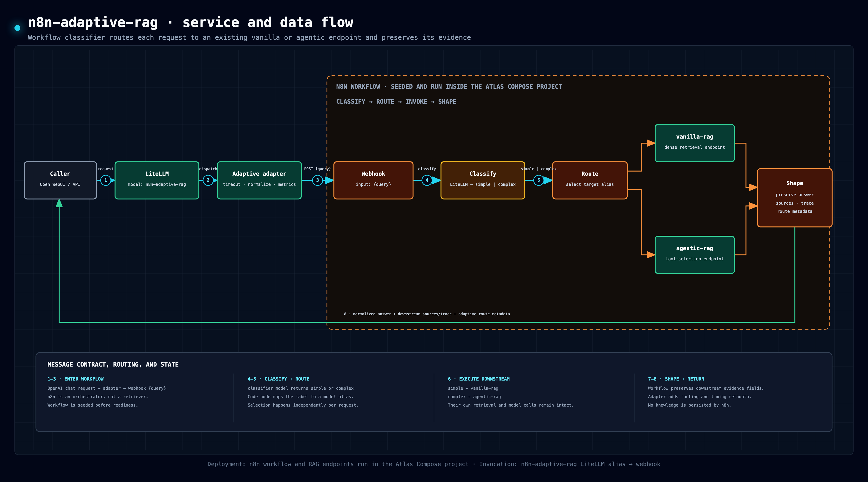Click 'OpenAI chat request → adapter' line
This screenshot has width=868, height=482.
107,388
